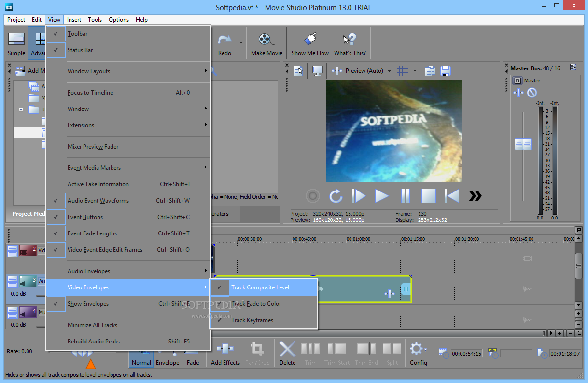Select music track 4 header icon

click(28, 312)
